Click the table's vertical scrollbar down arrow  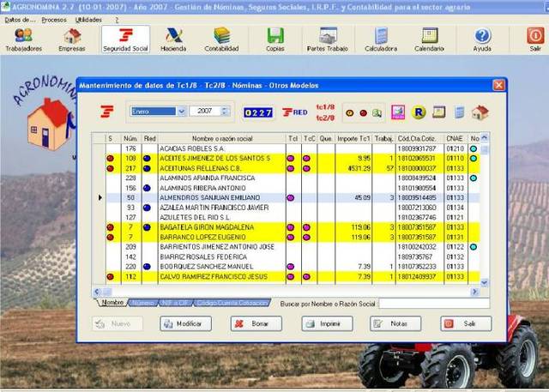click(x=485, y=282)
